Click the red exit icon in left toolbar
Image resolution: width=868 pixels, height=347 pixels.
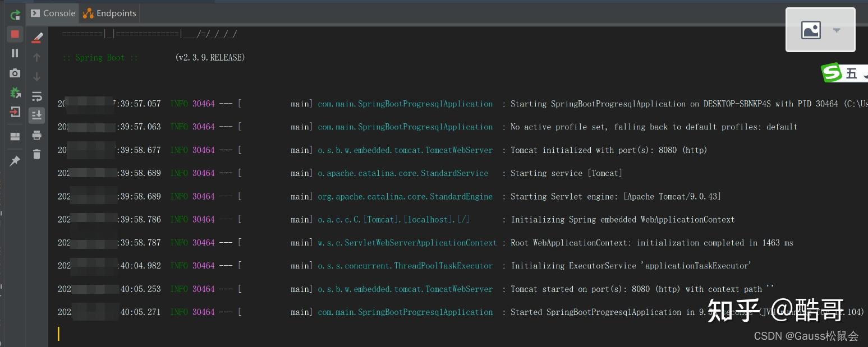pos(15,112)
